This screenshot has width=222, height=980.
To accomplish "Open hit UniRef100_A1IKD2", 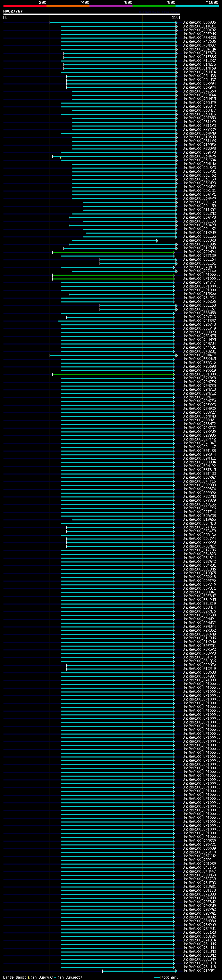I will pyautogui.click(x=199, y=210).
